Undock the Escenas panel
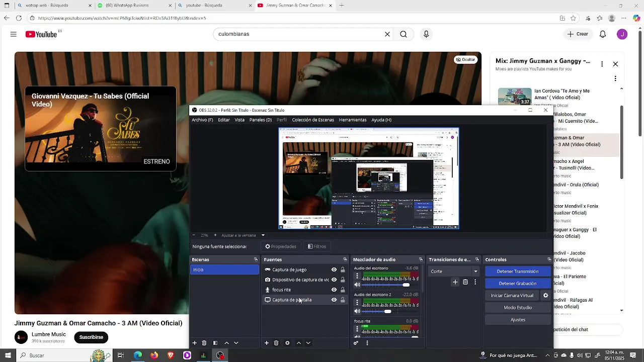 coord(256,259)
